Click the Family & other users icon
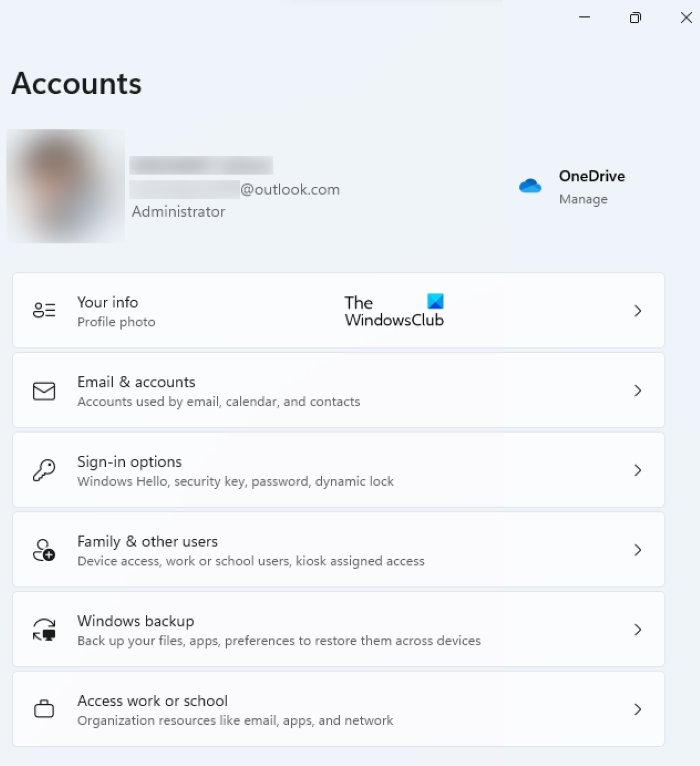Image resolution: width=700 pixels, height=766 pixels. (44, 550)
